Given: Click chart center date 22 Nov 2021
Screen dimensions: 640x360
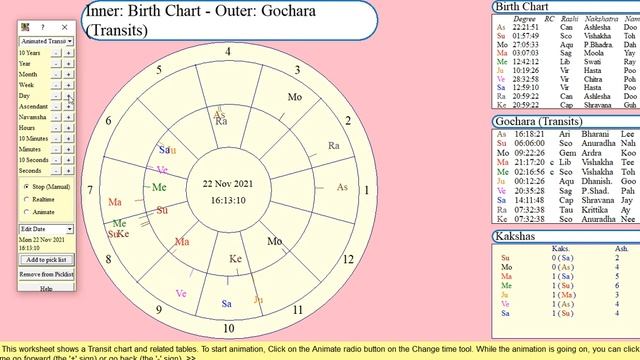Looking at the screenshot, I should (228, 184).
